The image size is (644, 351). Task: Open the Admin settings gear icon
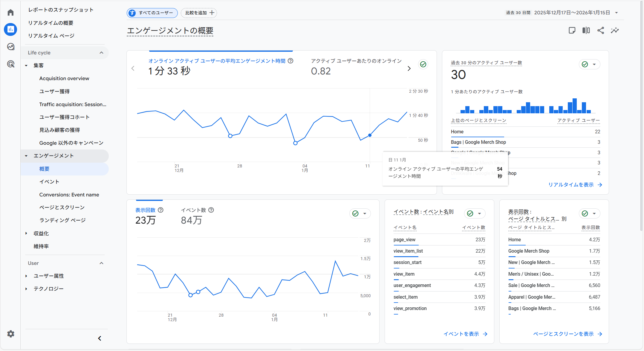tap(11, 334)
